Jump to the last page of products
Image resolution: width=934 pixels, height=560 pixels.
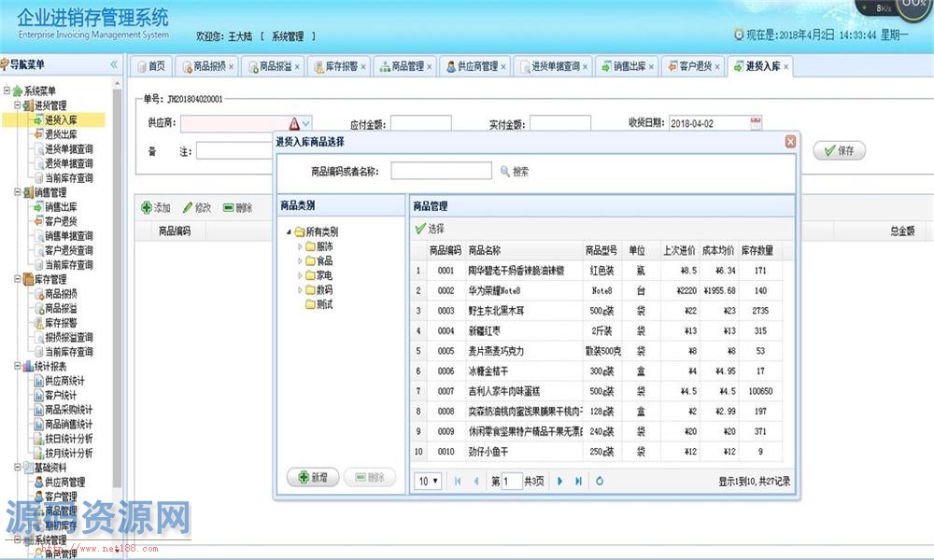click(x=578, y=482)
